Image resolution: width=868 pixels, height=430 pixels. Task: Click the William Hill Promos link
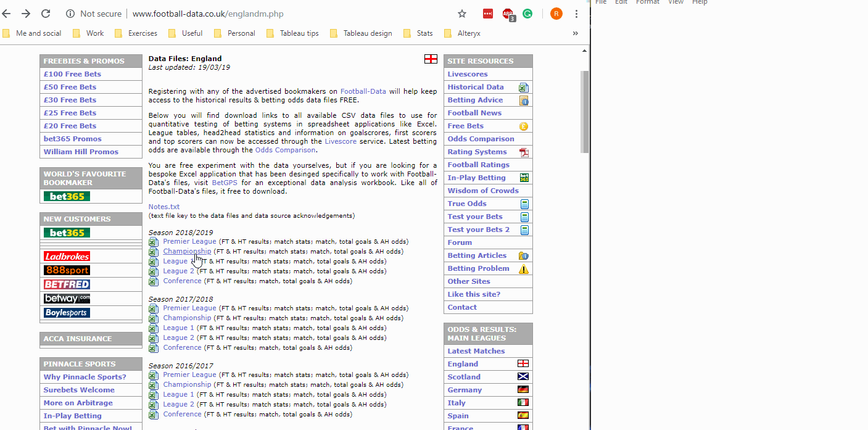pyautogui.click(x=81, y=152)
